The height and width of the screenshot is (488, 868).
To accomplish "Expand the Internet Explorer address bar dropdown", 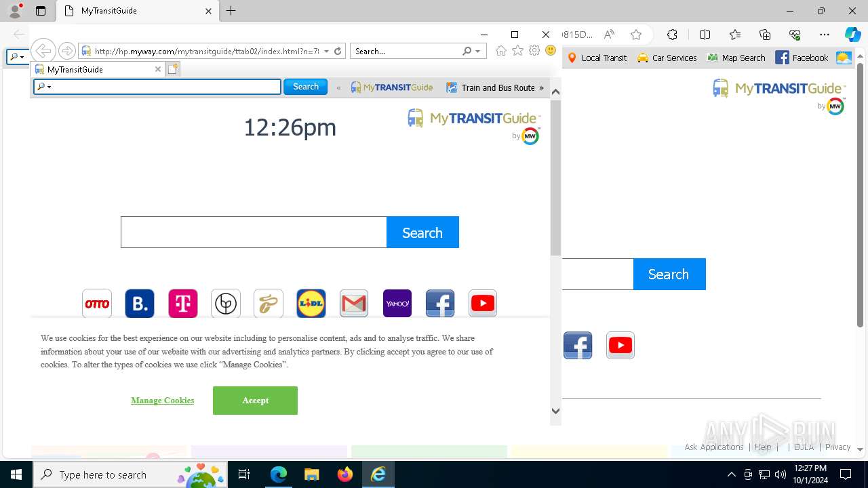I will (326, 51).
